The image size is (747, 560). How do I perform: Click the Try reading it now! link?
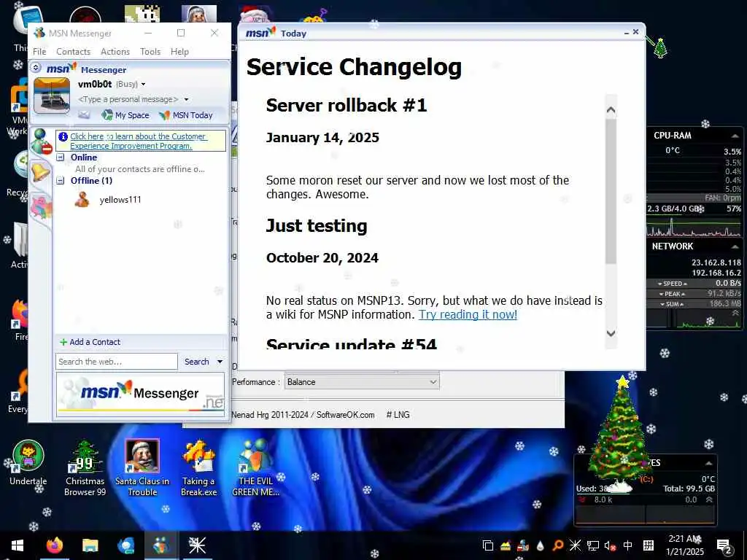pos(468,314)
